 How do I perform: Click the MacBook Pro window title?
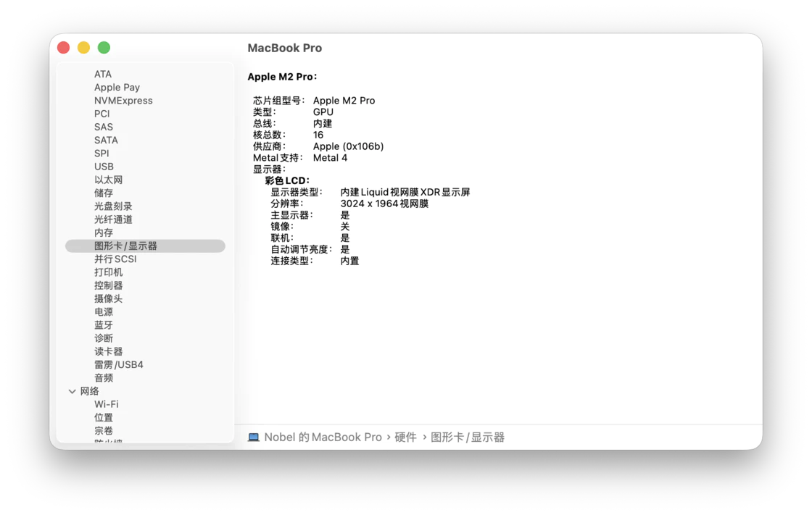tap(285, 48)
